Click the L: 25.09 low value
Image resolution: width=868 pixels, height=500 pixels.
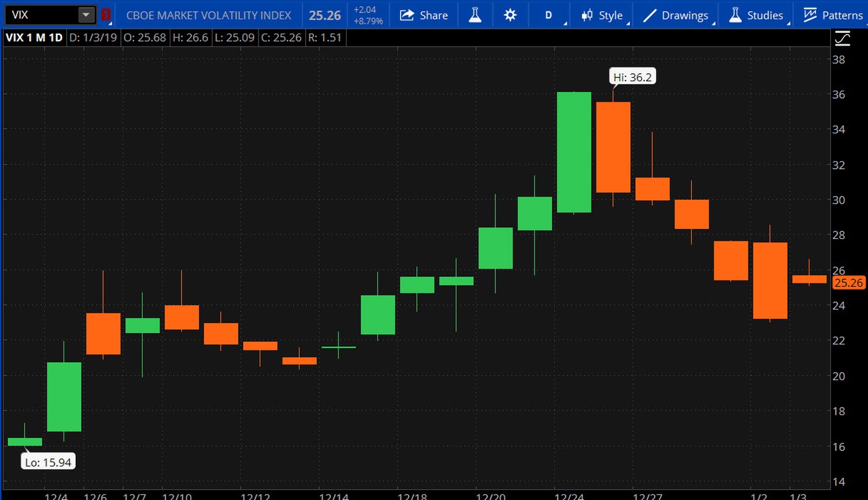(234, 37)
